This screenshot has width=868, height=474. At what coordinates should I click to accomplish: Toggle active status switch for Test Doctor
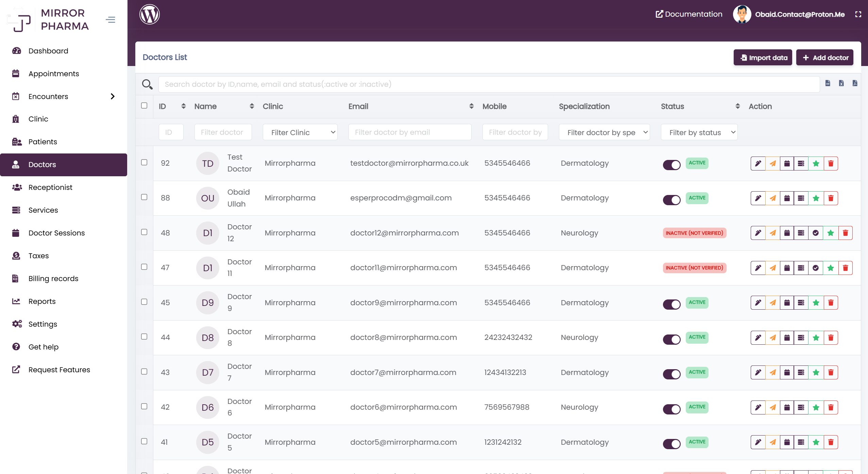(671, 165)
